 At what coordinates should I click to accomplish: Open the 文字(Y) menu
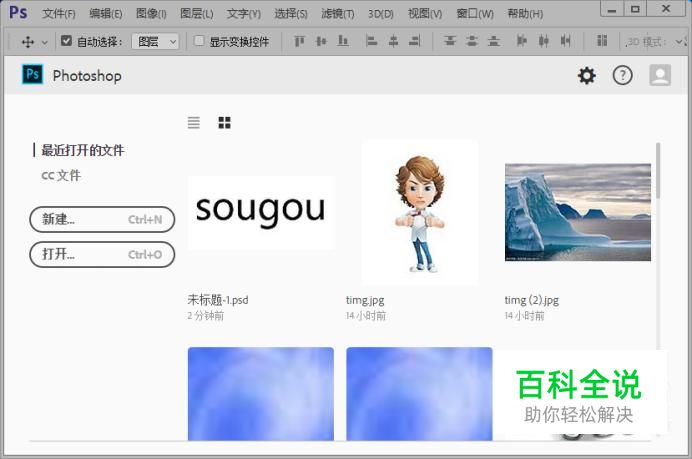point(244,14)
